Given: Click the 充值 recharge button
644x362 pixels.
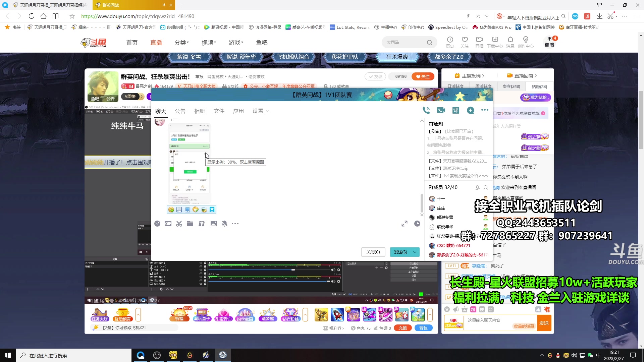Looking at the screenshot, I should click(x=402, y=328).
